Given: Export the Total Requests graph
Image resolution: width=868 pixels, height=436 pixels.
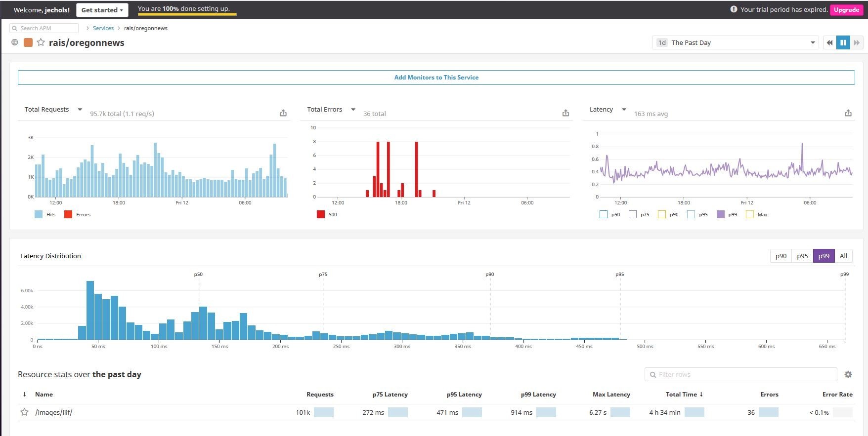Looking at the screenshot, I should pos(283,113).
